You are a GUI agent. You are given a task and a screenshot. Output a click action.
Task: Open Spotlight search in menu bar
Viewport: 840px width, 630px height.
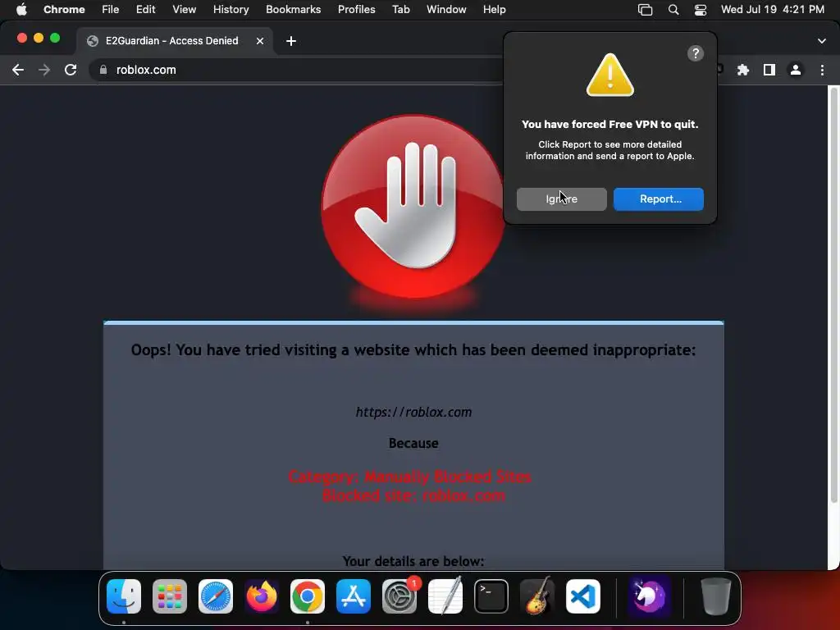click(673, 10)
